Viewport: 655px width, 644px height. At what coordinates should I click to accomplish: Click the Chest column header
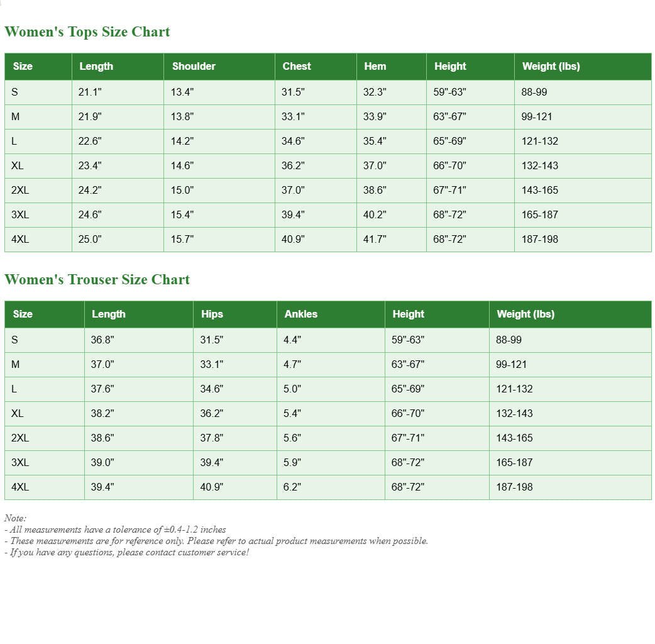pyautogui.click(x=297, y=66)
